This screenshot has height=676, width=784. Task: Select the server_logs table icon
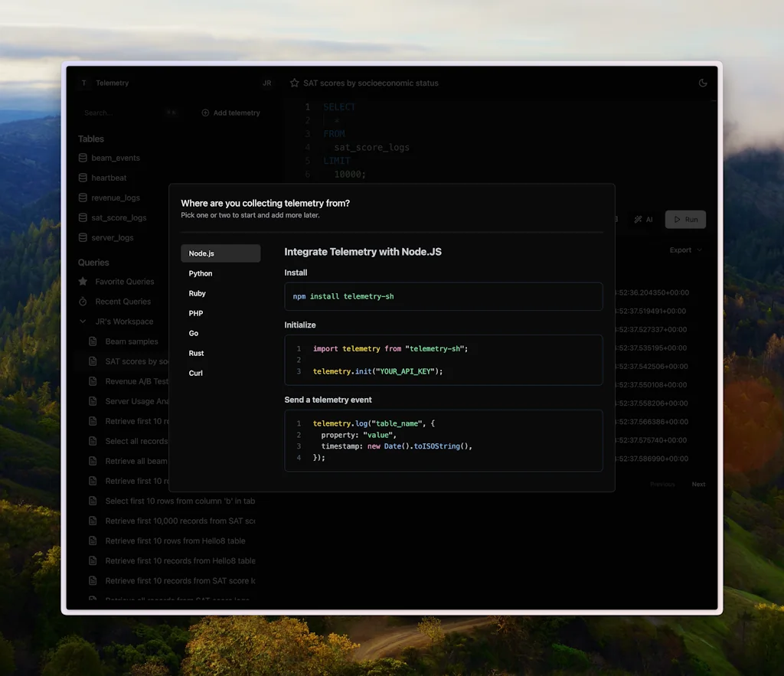click(84, 237)
